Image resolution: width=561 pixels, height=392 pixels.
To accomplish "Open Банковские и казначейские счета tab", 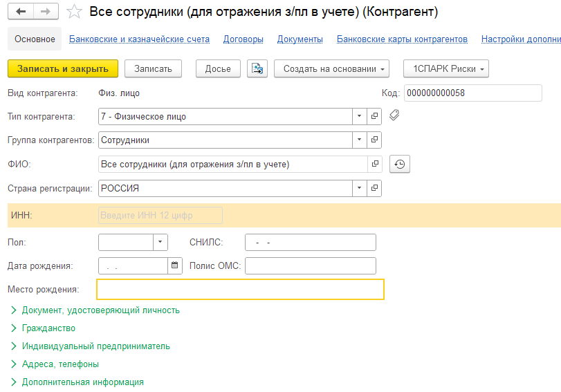I will 139,39.
